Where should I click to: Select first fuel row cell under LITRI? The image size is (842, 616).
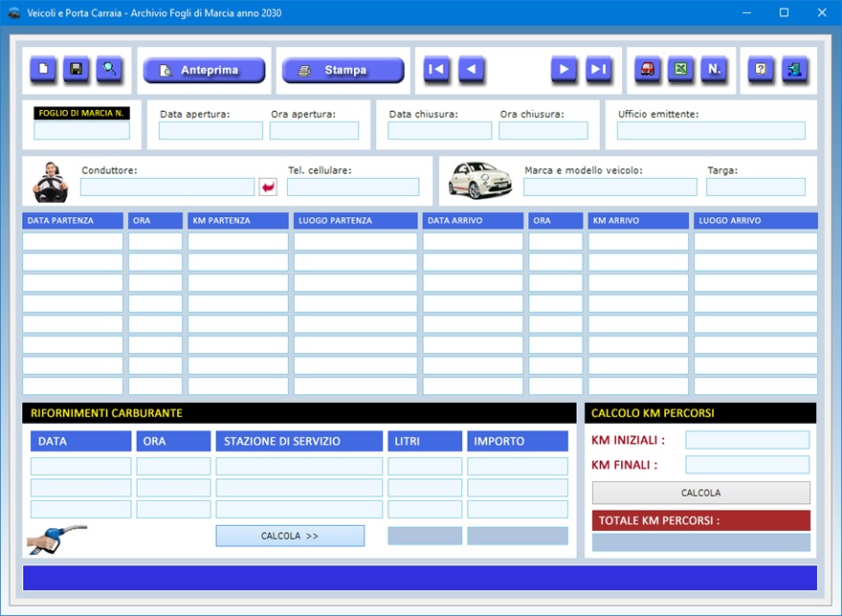pos(425,466)
